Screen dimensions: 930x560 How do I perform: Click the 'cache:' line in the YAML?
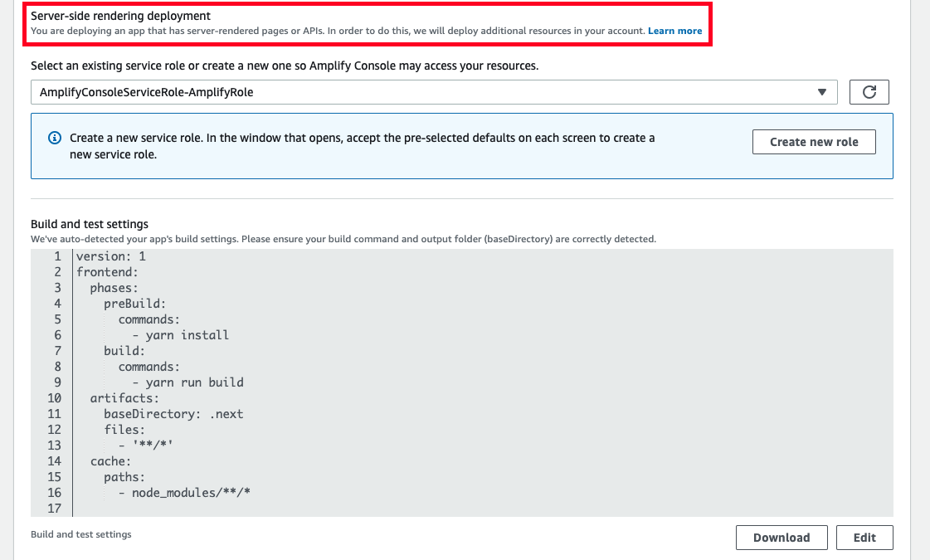(110, 461)
